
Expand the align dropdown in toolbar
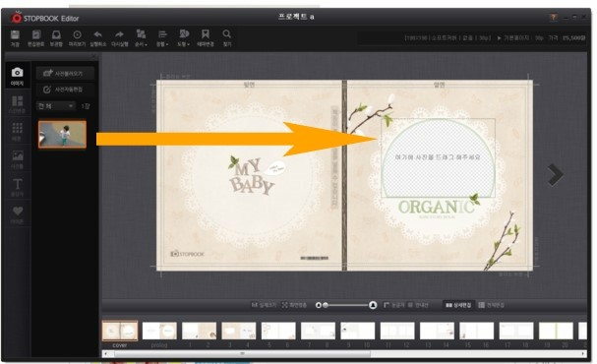(162, 38)
